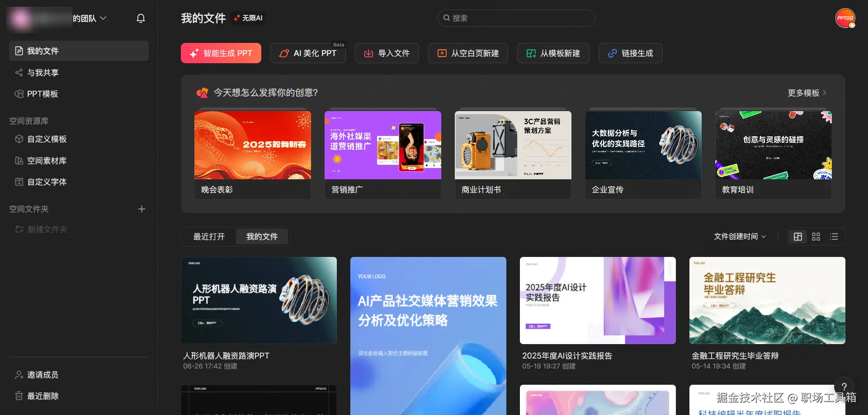Click the 空间资源库 section label
This screenshot has width=868, height=415.
click(x=29, y=121)
